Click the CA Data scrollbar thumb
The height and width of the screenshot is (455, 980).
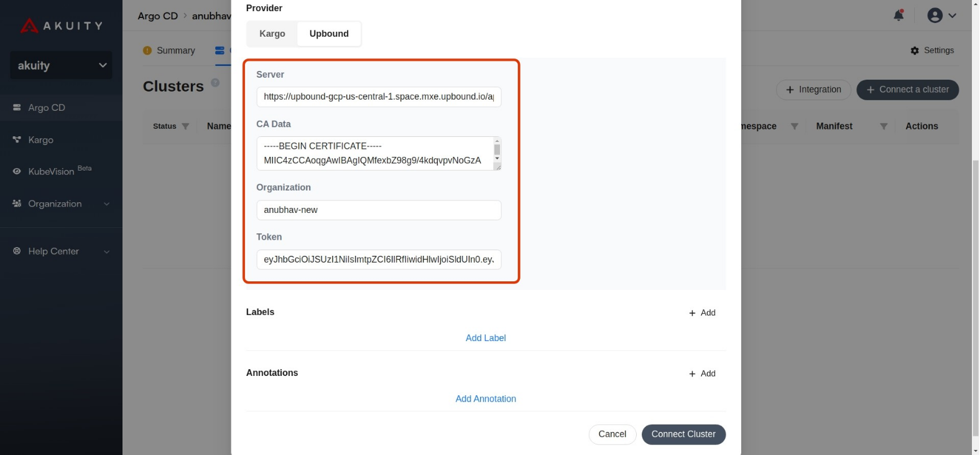click(497, 149)
